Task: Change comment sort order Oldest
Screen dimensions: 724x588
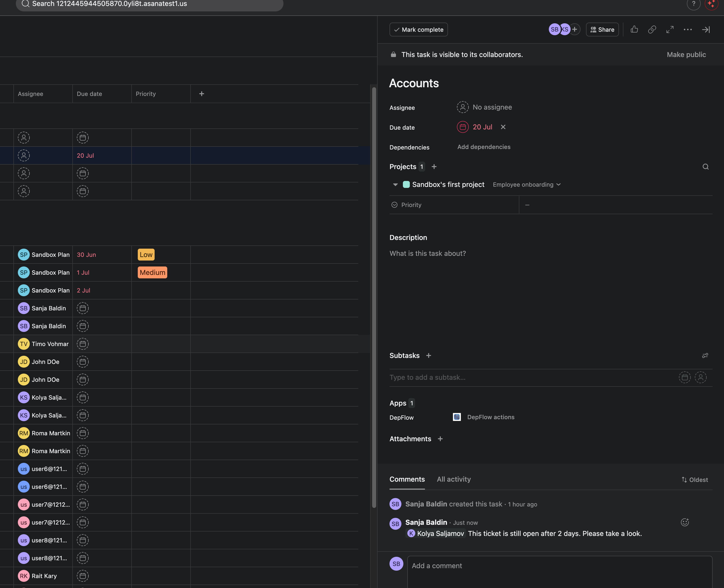Action: [x=694, y=480]
